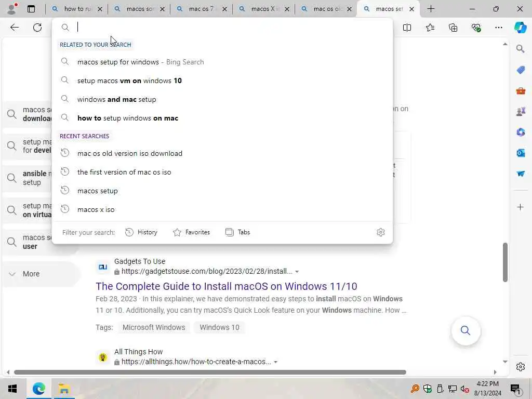Select suggestion 'how to setup windows on mac'
The height and width of the screenshot is (399, 532).
222,118
